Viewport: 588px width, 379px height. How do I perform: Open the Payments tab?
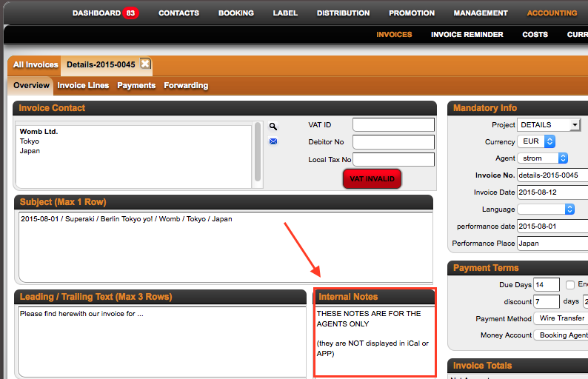coord(136,85)
